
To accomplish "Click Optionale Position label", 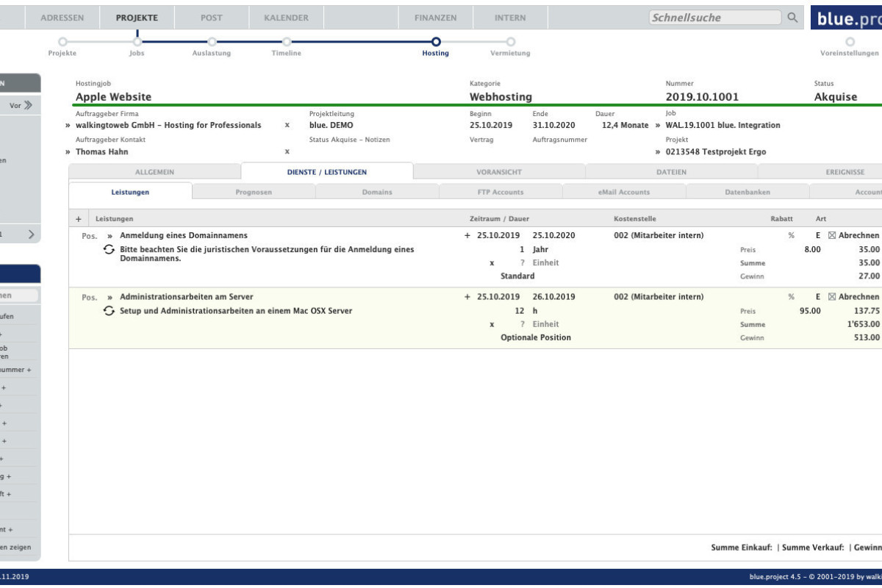I will [x=536, y=338].
